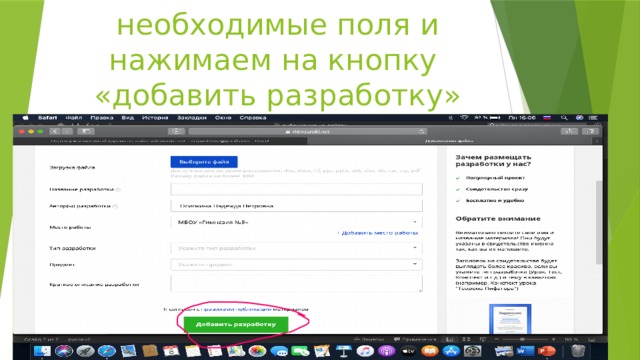
Task: Open the История menu
Action: [x=155, y=118]
